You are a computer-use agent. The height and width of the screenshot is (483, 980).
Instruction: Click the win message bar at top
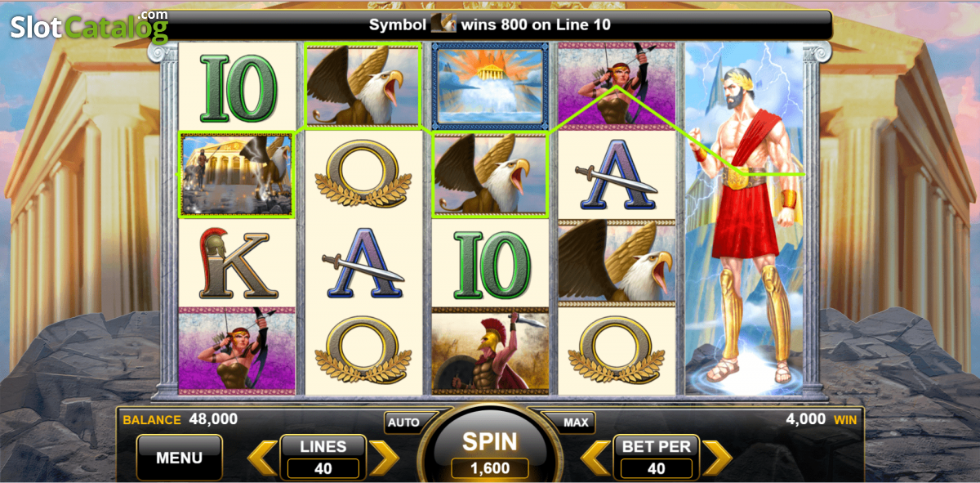[490, 25]
